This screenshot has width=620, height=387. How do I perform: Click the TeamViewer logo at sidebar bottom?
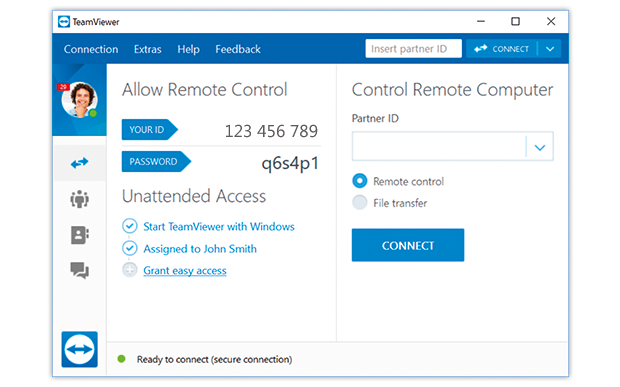79,349
